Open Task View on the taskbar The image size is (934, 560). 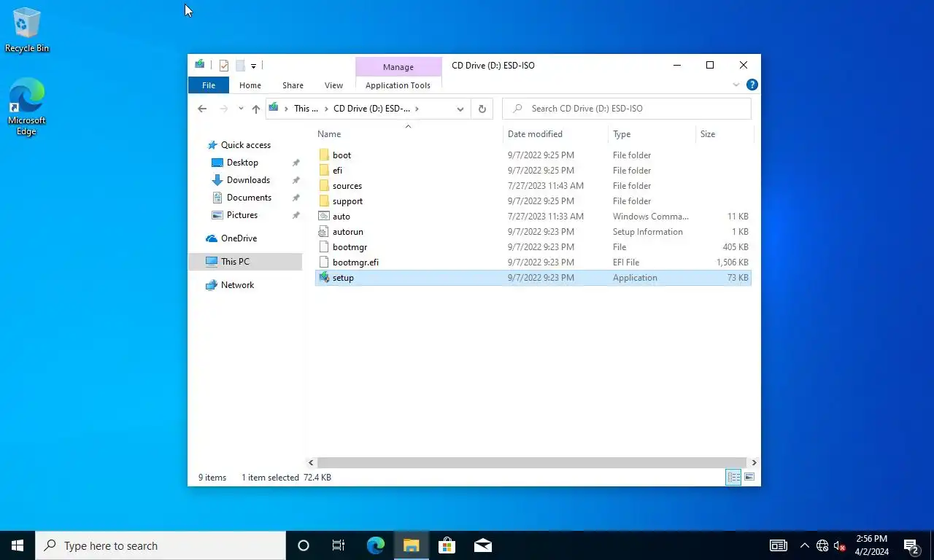pyautogui.click(x=339, y=545)
